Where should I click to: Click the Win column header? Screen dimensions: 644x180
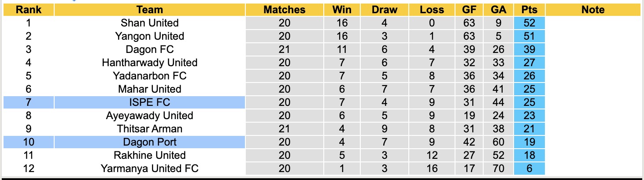click(x=342, y=10)
